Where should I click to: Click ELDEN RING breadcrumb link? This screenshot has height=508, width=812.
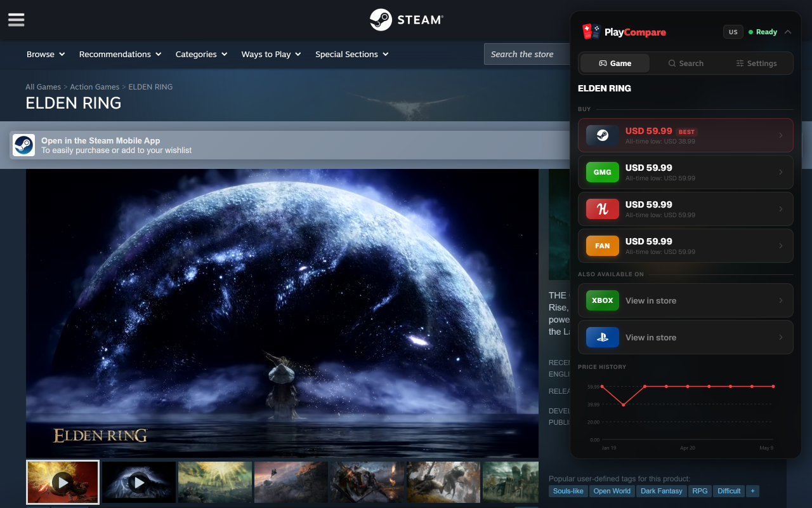coord(150,87)
